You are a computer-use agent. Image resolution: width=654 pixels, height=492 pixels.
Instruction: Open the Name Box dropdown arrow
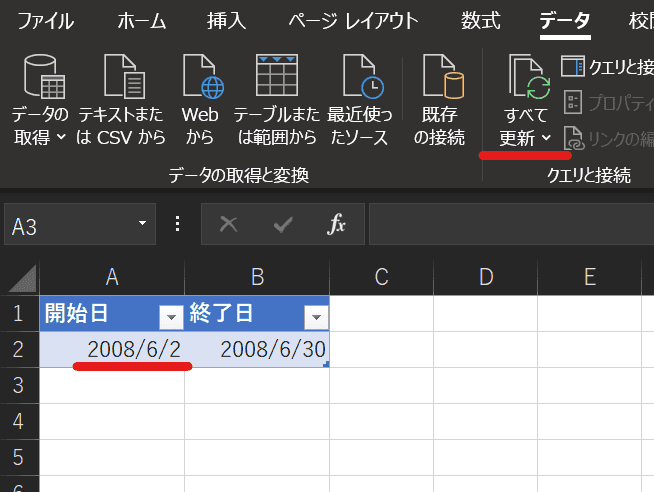[143, 224]
